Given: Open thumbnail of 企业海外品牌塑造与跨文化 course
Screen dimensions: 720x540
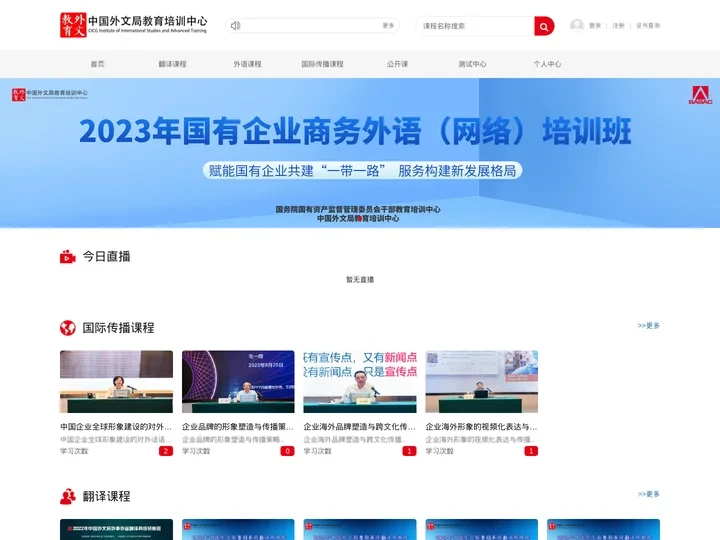Looking at the screenshot, I should pos(360,382).
